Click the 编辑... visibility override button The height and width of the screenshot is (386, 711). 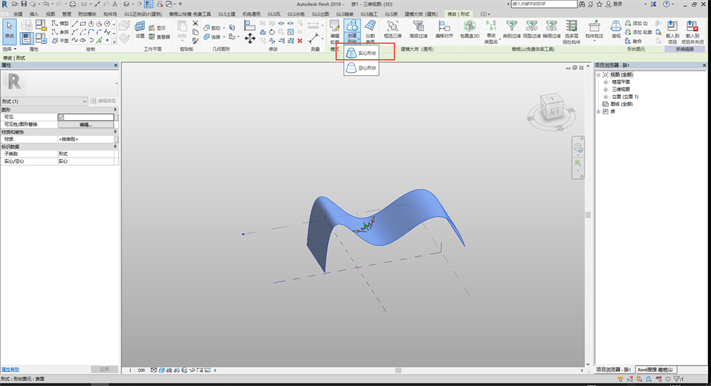tap(86, 124)
